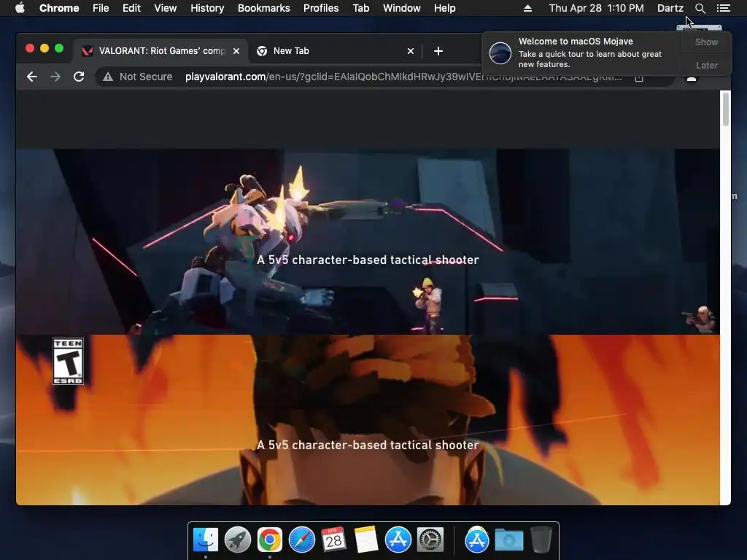The height and width of the screenshot is (560, 747).
Task: Open Notes from the Dock
Action: point(366,540)
